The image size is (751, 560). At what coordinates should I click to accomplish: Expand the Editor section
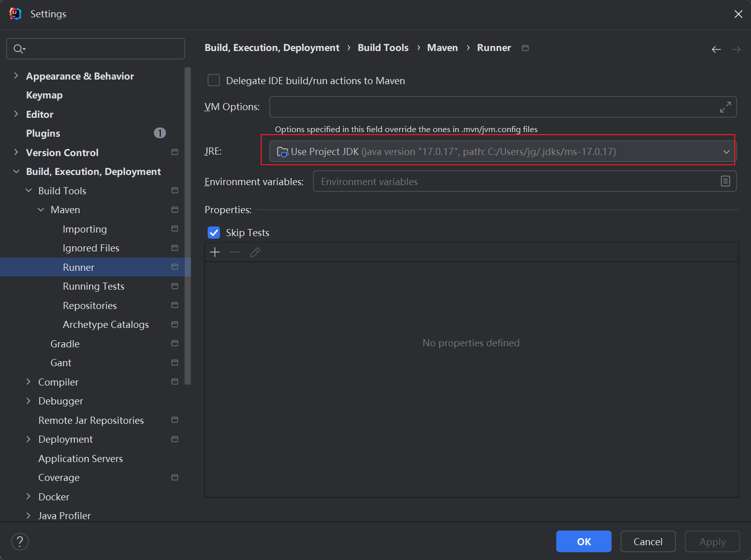click(x=16, y=114)
